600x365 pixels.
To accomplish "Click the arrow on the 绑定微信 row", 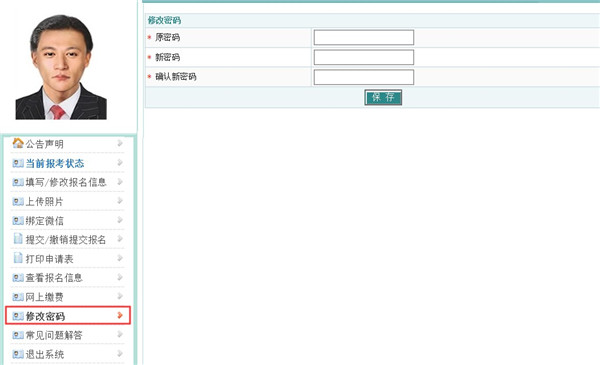I will [x=120, y=220].
